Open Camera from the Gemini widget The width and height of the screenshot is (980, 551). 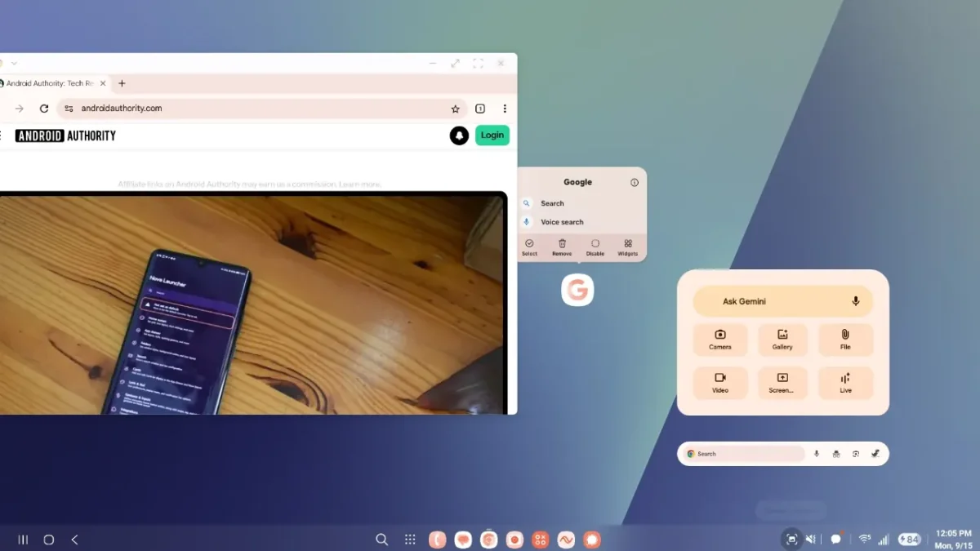point(720,340)
